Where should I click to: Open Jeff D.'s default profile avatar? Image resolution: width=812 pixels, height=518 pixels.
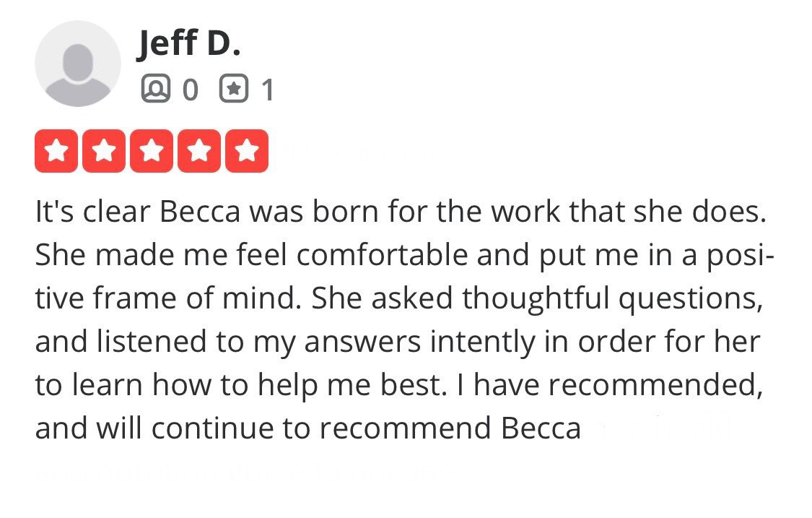78,64
